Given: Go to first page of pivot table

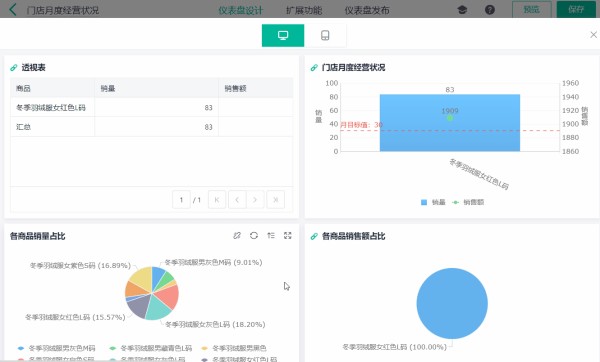Looking at the screenshot, I should coord(217,200).
